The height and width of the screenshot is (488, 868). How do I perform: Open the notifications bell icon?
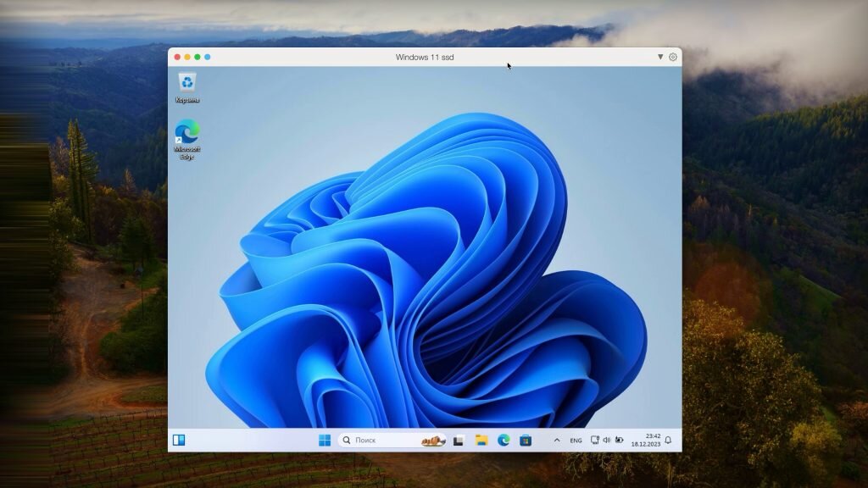coord(668,440)
